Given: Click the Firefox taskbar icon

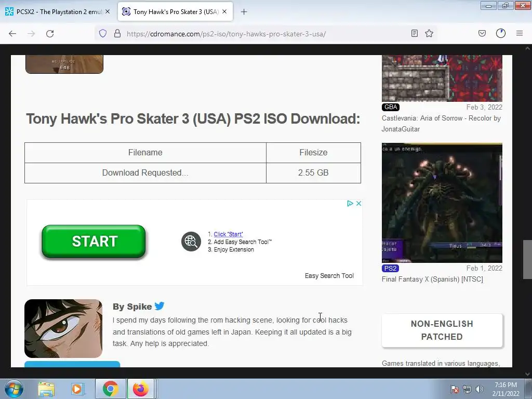Looking at the screenshot, I should (140, 389).
